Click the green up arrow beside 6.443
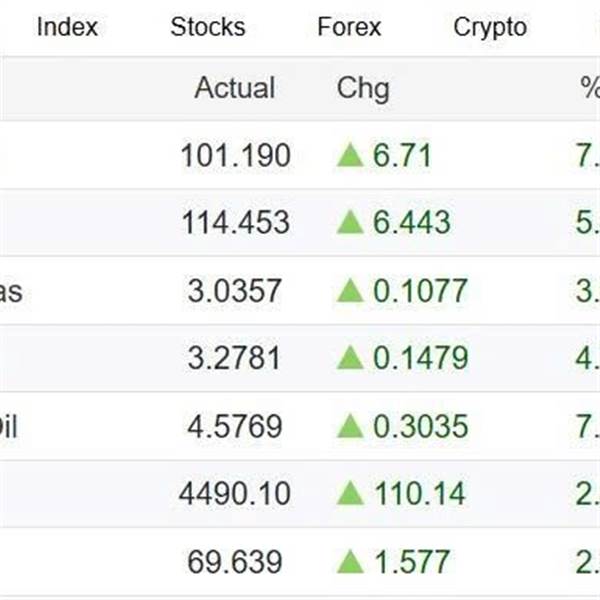The width and height of the screenshot is (600, 600). coord(350,222)
